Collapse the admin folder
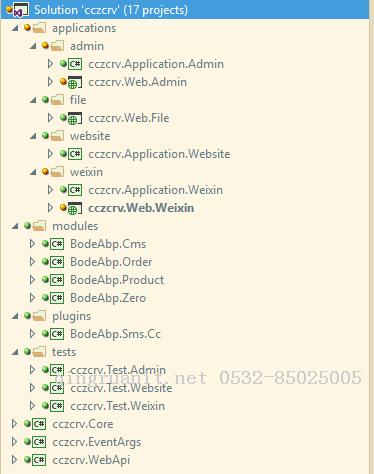The image size is (374, 474). (33, 46)
